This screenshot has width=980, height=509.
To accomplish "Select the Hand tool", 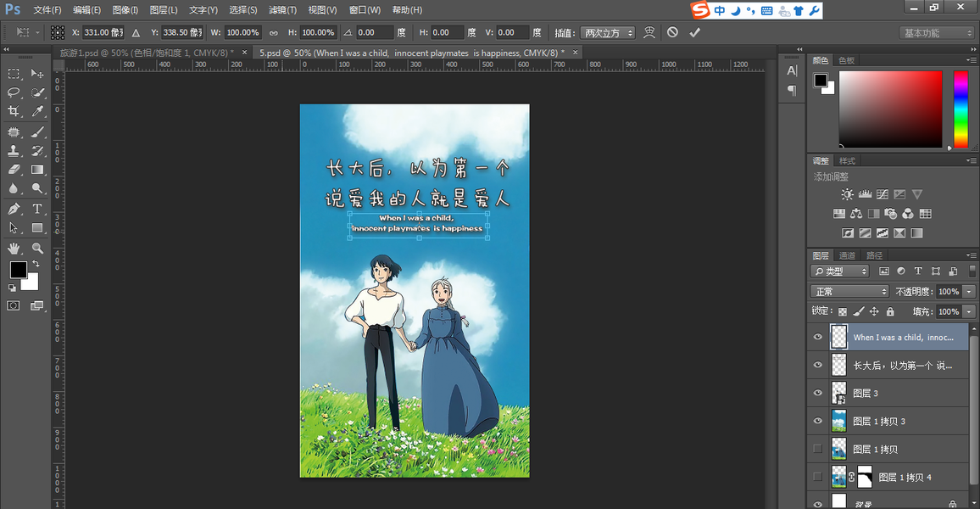I will [13, 249].
